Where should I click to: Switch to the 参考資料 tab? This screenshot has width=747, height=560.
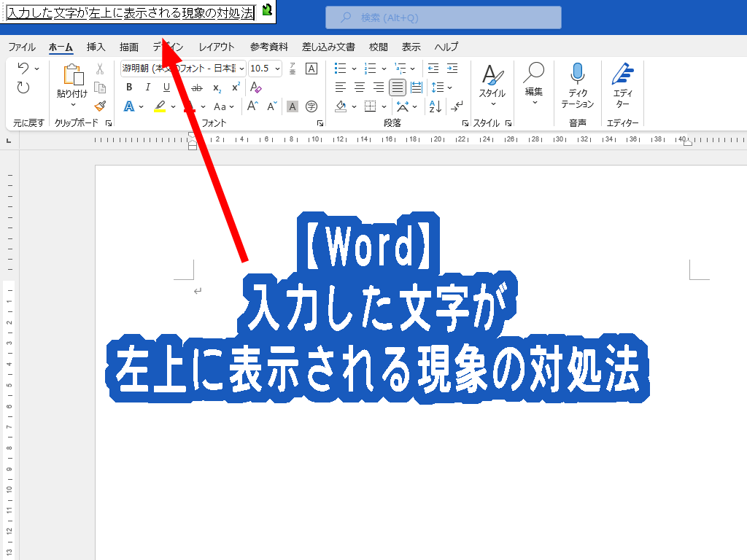pyautogui.click(x=268, y=47)
